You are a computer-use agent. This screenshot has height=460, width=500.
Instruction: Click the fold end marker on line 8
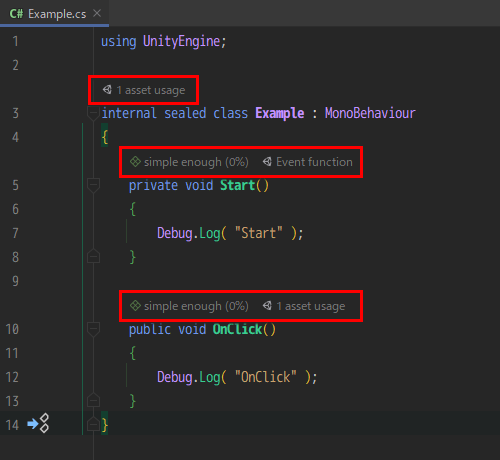(93, 256)
